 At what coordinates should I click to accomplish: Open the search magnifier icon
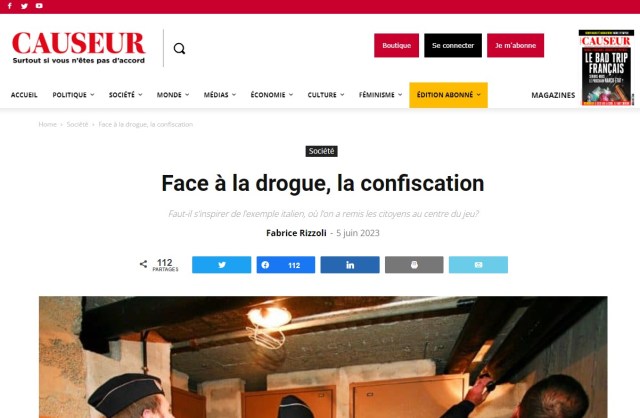pos(179,49)
